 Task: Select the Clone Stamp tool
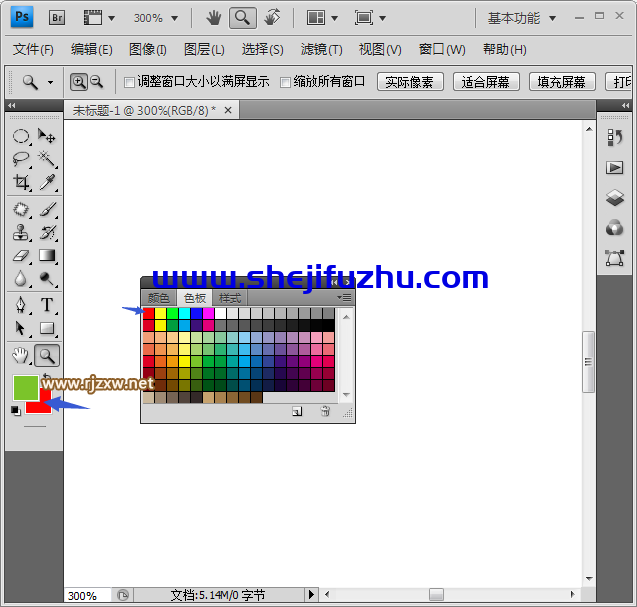click(21, 233)
